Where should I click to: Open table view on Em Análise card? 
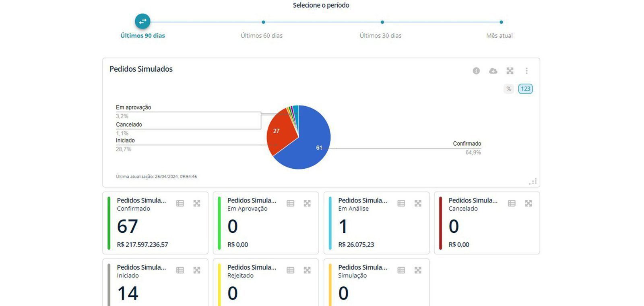click(x=401, y=203)
